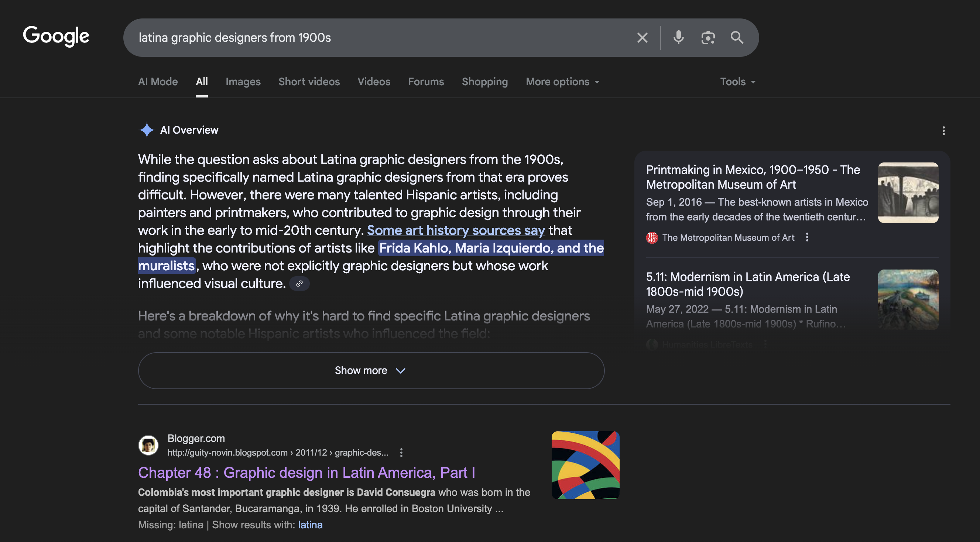Open AI Overview three-dot options menu
980x542 pixels.
click(943, 131)
